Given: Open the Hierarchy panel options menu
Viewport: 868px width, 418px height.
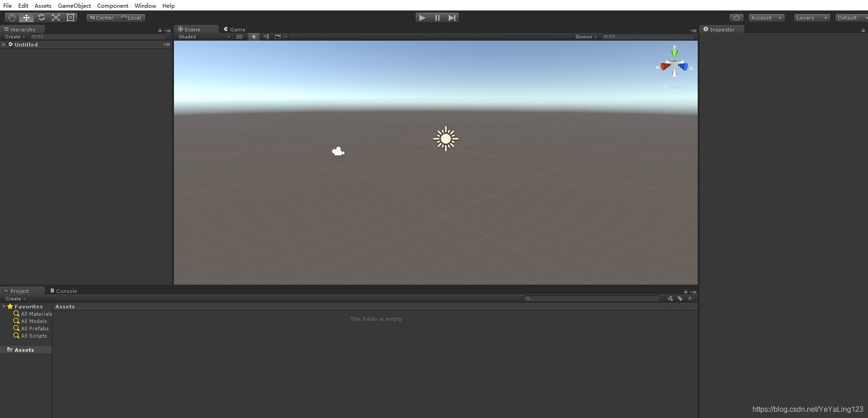Looking at the screenshot, I should pyautogui.click(x=167, y=30).
